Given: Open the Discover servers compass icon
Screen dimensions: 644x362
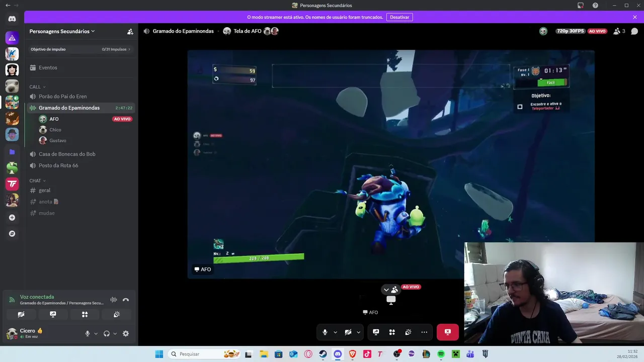Looking at the screenshot, I should [12, 234].
